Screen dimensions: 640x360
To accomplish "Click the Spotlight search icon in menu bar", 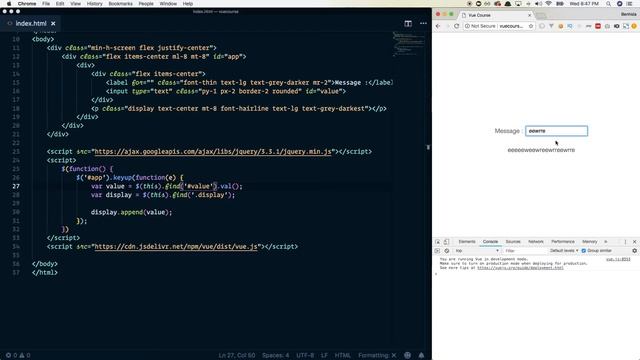I will 608,4.
